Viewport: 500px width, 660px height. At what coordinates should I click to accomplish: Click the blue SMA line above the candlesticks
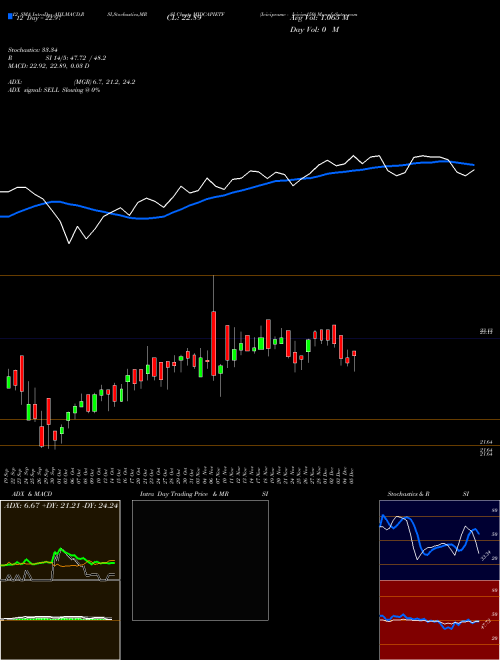click(x=236, y=192)
